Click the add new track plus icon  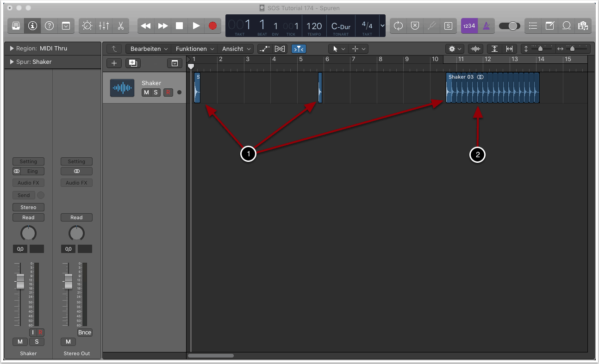114,63
